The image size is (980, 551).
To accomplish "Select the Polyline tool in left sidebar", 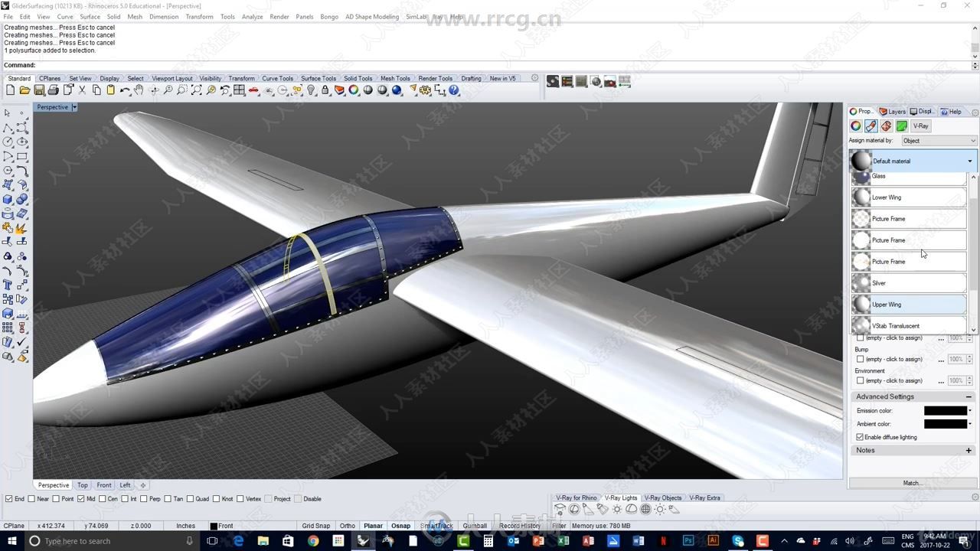I will (8, 127).
